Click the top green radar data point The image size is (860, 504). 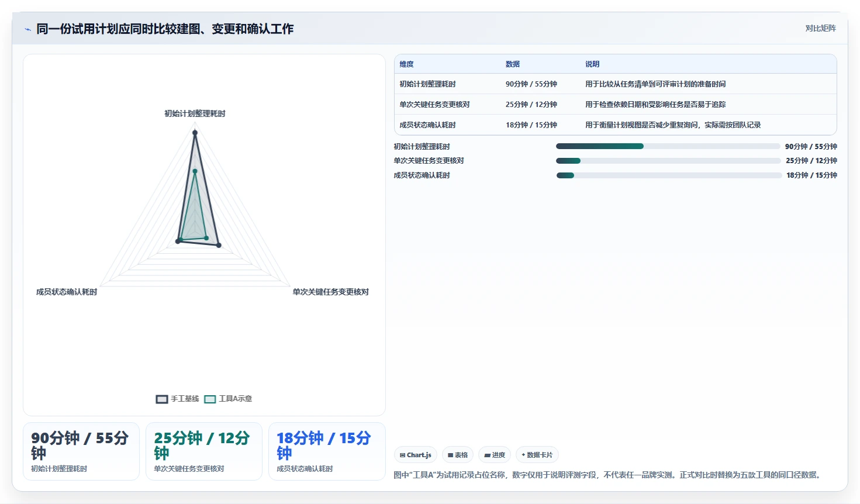pyautogui.click(x=195, y=171)
